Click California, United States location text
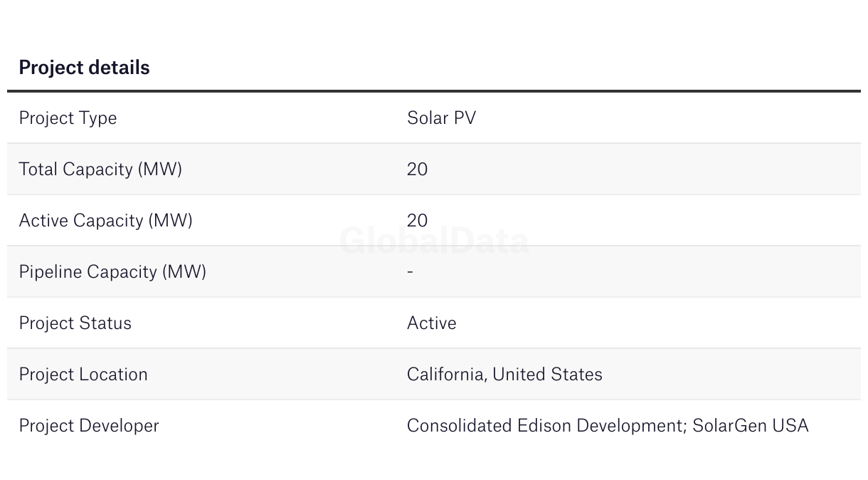This screenshot has height=480, width=868. coord(504,375)
